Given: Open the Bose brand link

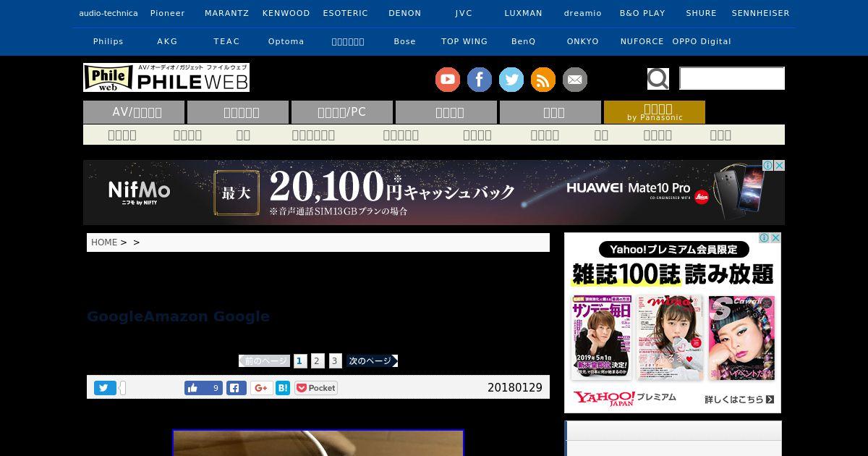Looking at the screenshot, I should click(x=405, y=41).
